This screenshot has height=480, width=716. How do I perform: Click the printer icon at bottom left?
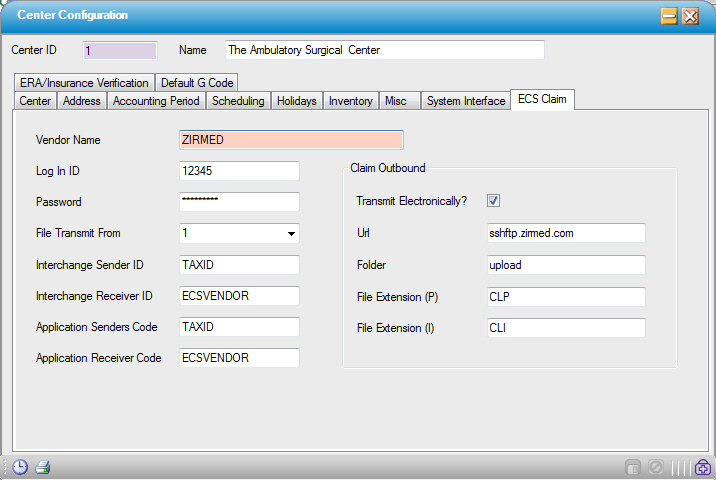(42, 467)
